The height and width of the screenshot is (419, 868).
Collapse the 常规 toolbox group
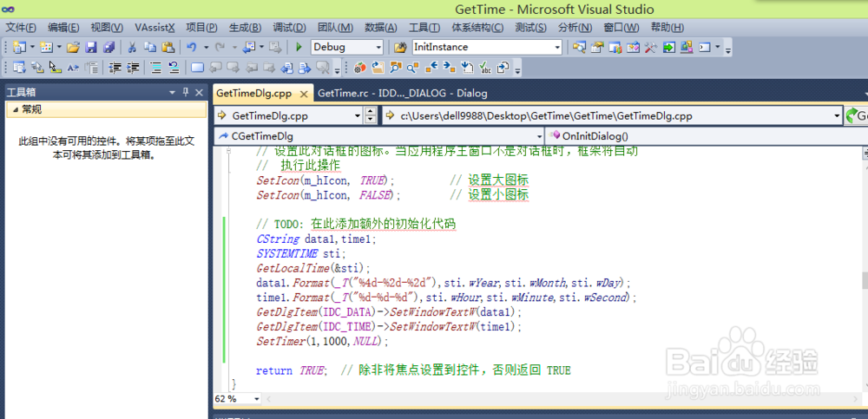pyautogui.click(x=15, y=109)
